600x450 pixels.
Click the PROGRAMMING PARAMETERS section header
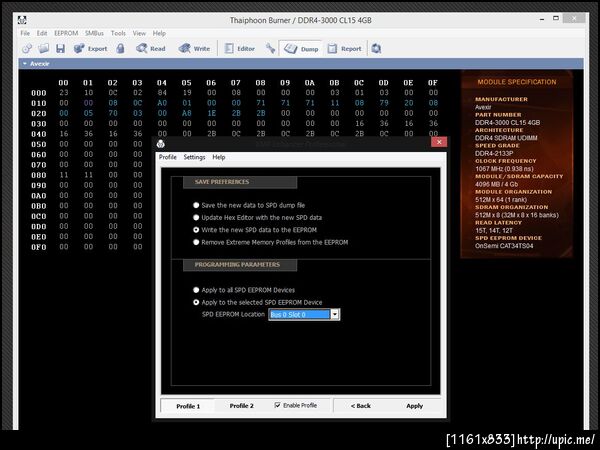(x=240, y=265)
